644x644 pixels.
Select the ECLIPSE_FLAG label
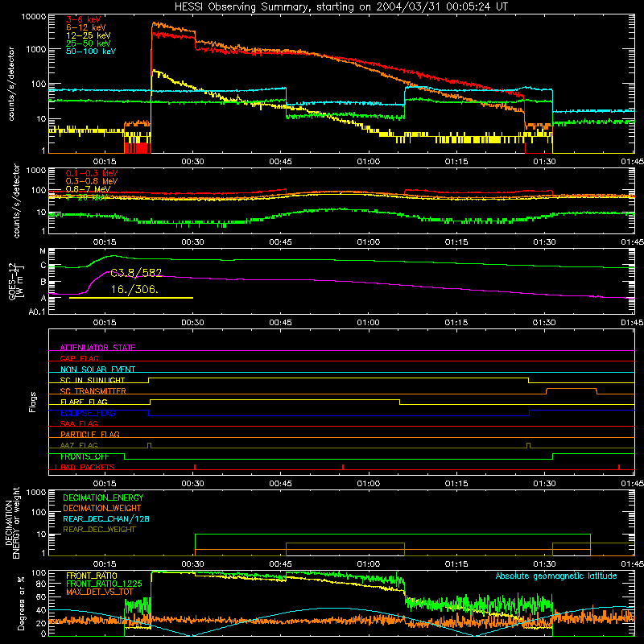88,413
